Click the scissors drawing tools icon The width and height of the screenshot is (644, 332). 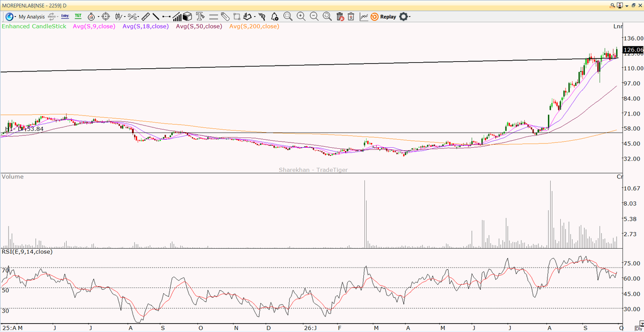131,17
